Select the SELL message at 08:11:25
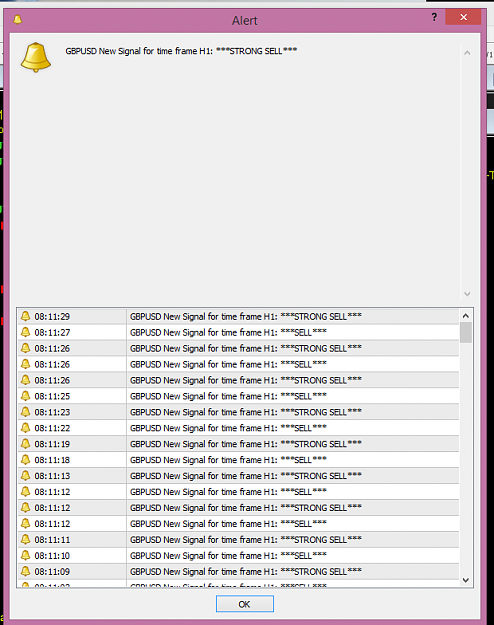Screen dimensions: 494x625 coord(293,396)
